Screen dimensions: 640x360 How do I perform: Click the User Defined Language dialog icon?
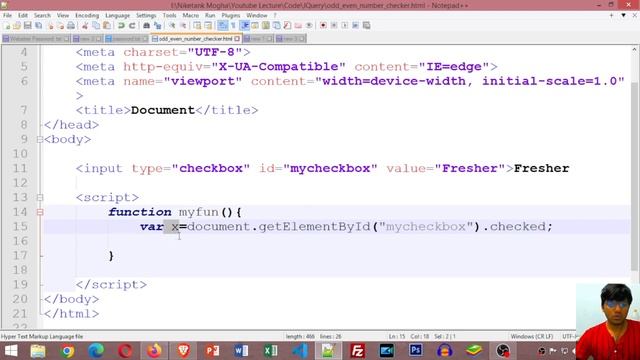[255, 25]
